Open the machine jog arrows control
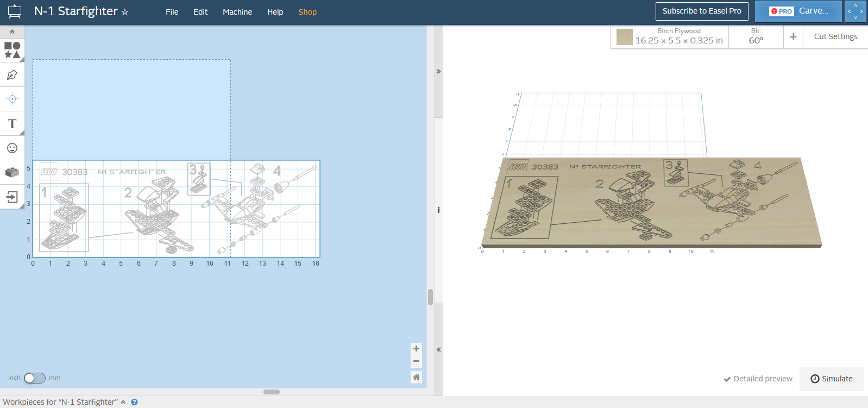 (856, 11)
